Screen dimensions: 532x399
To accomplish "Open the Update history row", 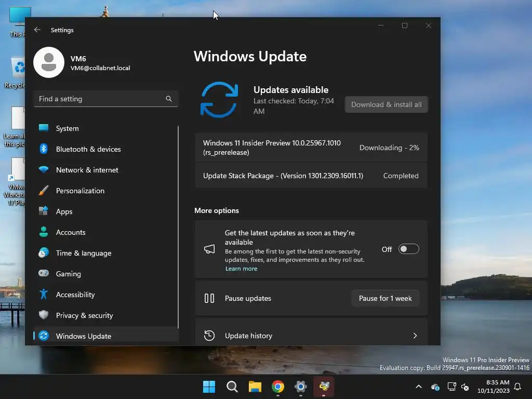I will (x=311, y=332).
